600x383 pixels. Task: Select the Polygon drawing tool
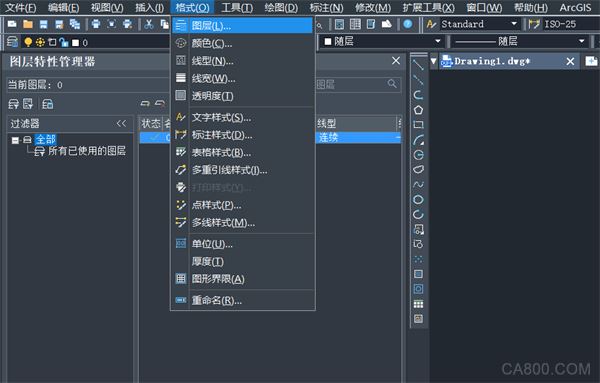[418, 110]
